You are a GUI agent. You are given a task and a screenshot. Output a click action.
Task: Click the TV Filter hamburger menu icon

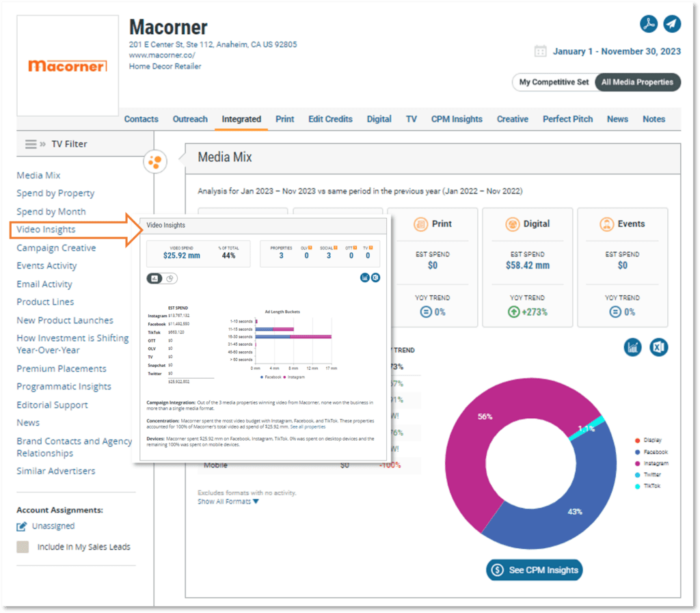[x=30, y=144]
